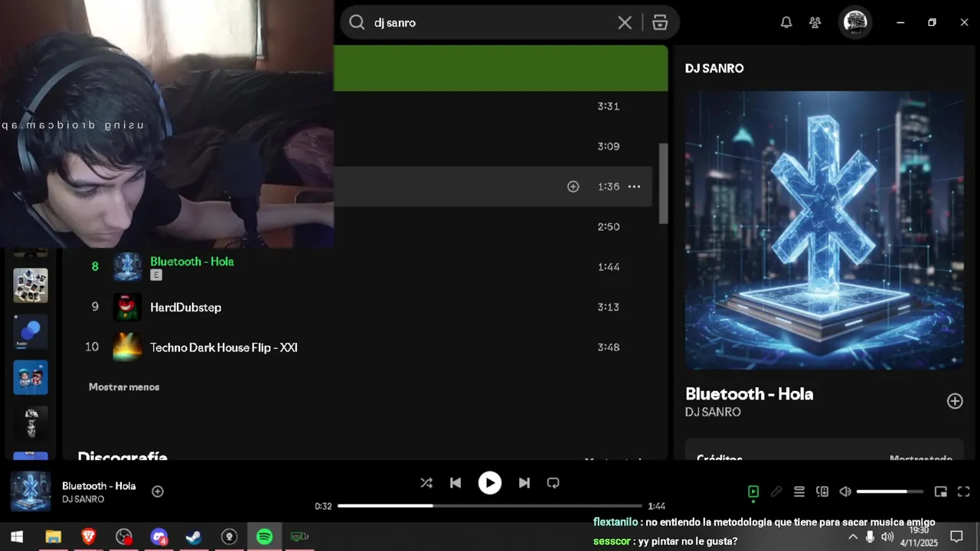Click Spotify taskbar icon
980x551 pixels.
[264, 537]
